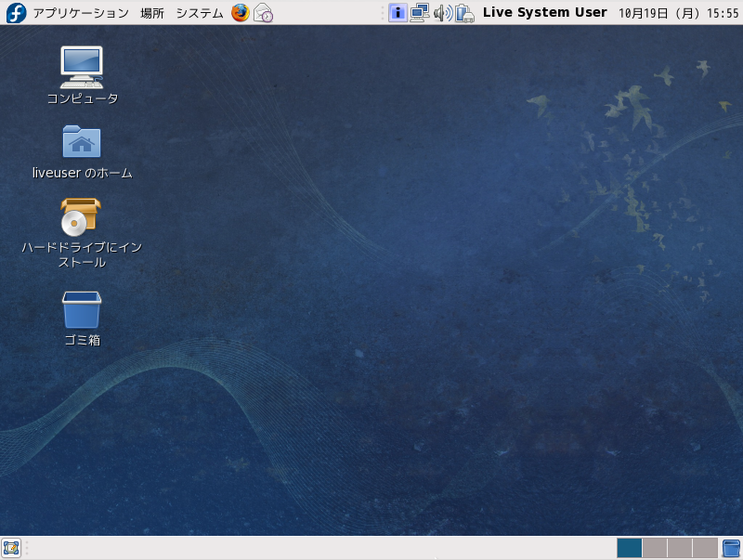Launch the mail client envelope icon
743x560 pixels.
[264, 13]
